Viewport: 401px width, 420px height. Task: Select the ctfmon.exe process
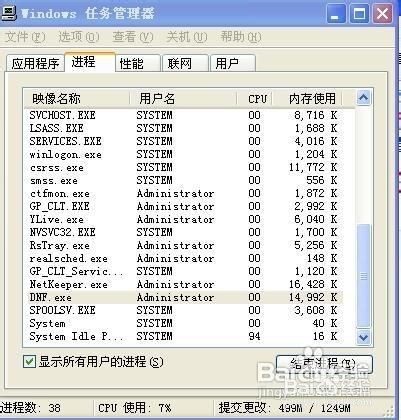[x=183, y=193]
